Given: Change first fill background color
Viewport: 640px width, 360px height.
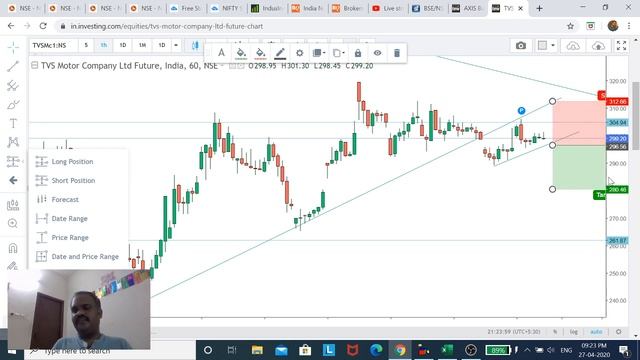Looking at the screenshot, I should (x=241, y=53).
